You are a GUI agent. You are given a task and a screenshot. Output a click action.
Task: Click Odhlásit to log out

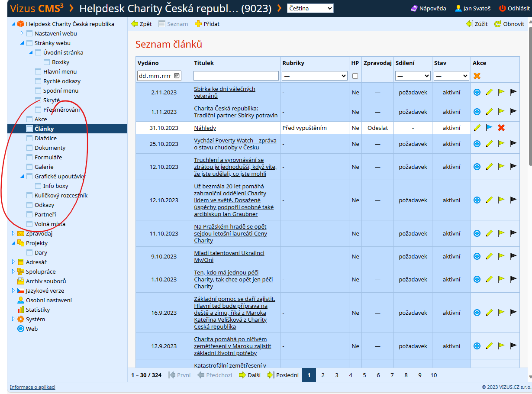514,8
